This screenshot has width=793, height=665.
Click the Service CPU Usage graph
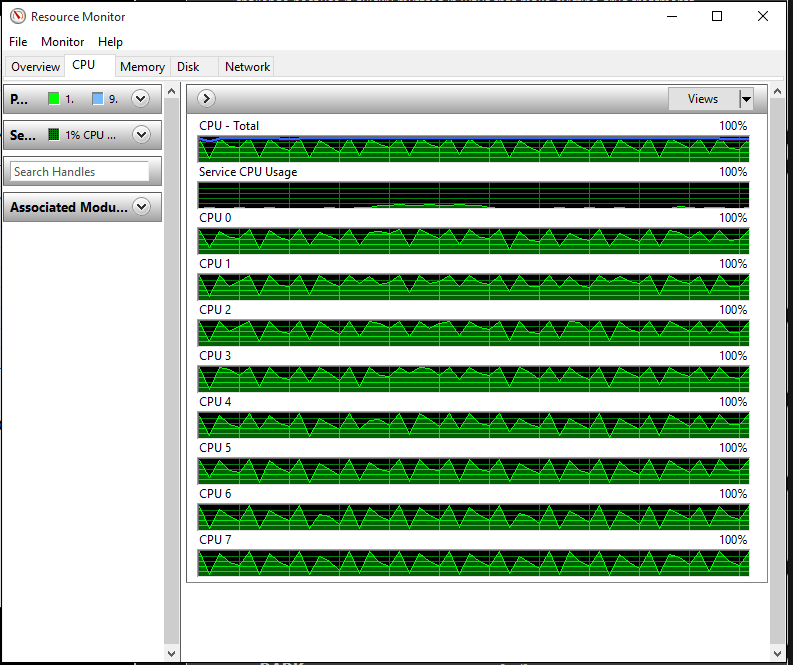[x=473, y=195]
